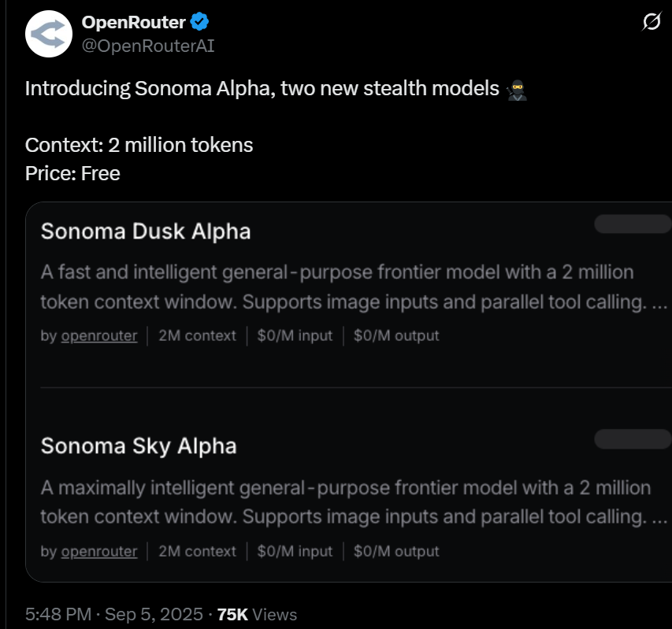The width and height of the screenshot is (672, 629).
Task: Click the OpenRouter profile avatar
Action: (x=49, y=34)
